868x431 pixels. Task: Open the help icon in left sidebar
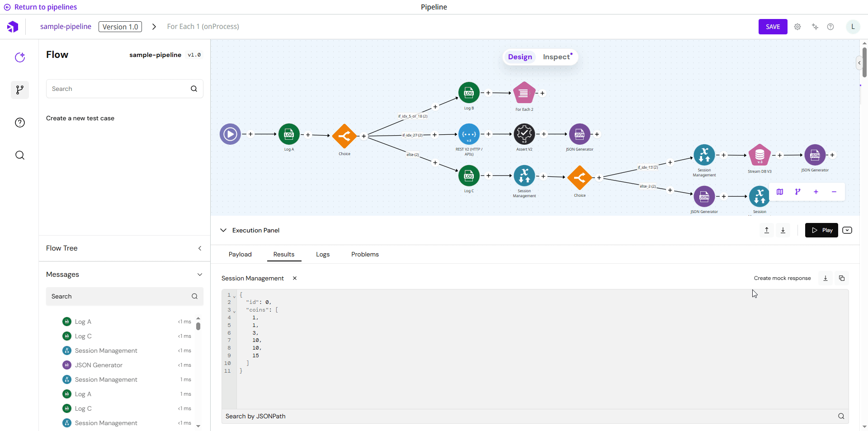pyautogui.click(x=20, y=123)
